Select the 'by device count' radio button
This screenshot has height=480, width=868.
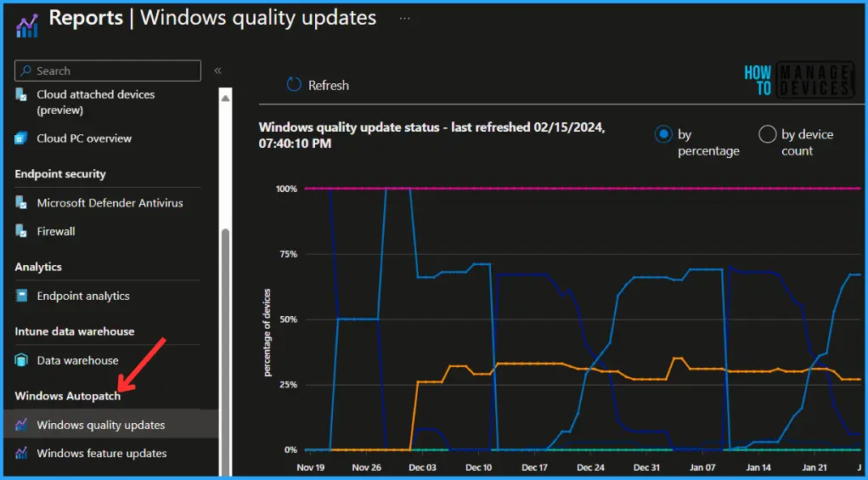tap(767, 134)
